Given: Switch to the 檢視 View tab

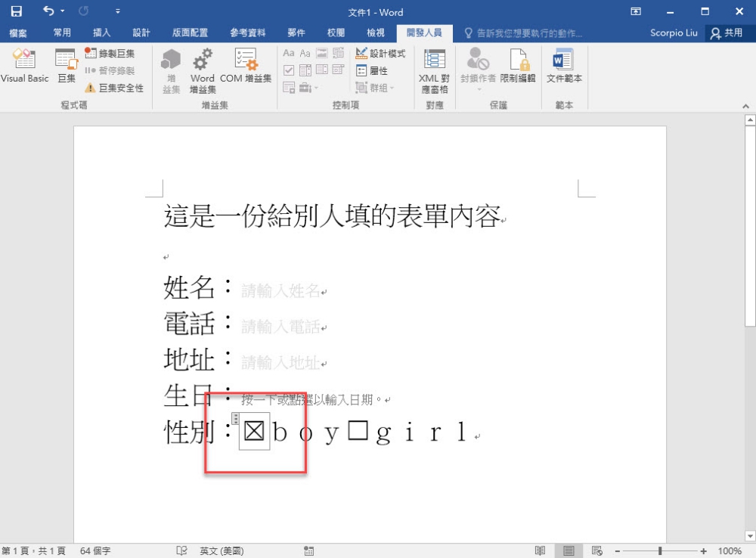Looking at the screenshot, I should point(376,33).
